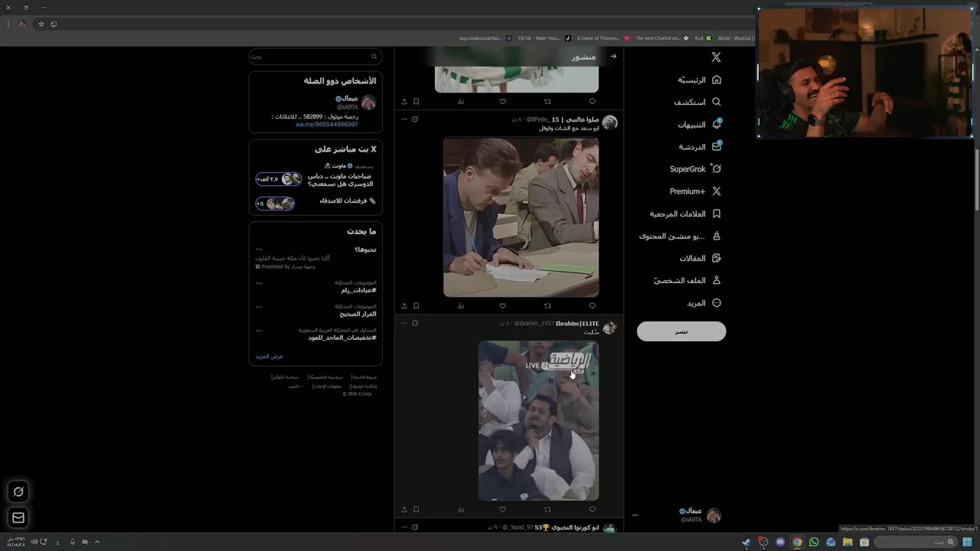Open more menu on @8Fede_ post

(x=404, y=119)
